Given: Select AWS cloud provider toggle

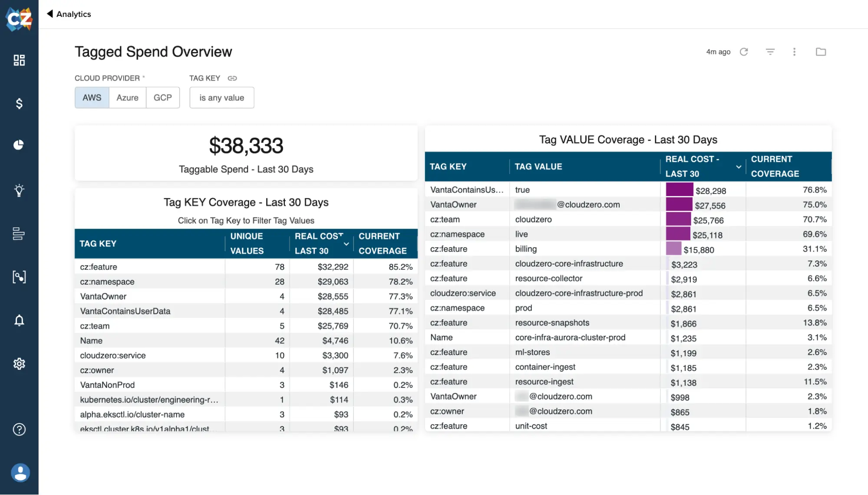Looking at the screenshot, I should 92,97.
